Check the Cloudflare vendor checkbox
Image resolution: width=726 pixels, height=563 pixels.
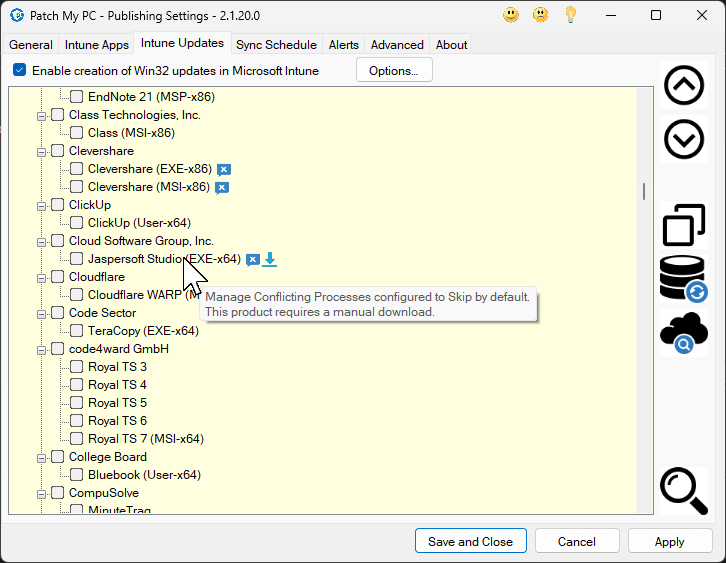[x=57, y=276]
